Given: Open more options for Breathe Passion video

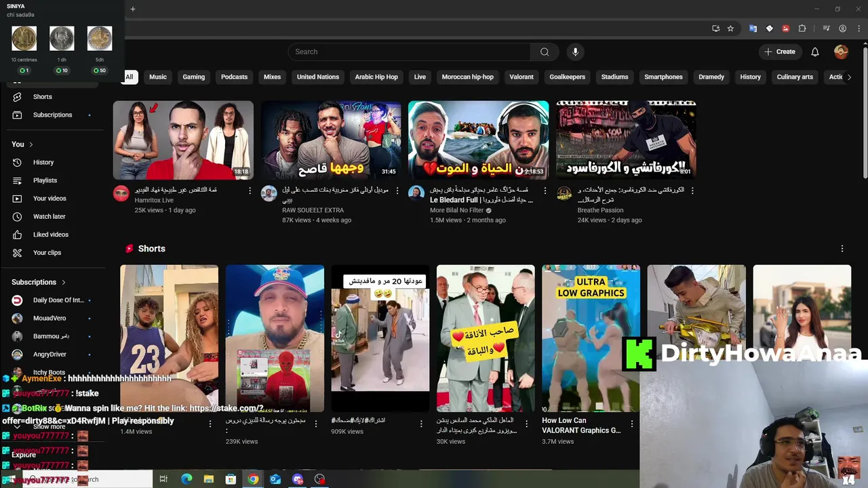Looking at the screenshot, I should (x=692, y=190).
